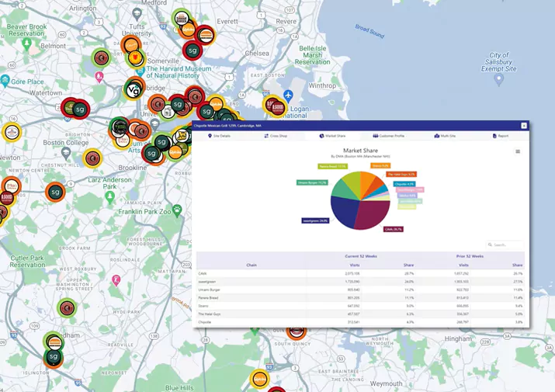Screen dimensions: 555x392
Task: Sort by Prior 52 Weeks Visits header
Action: click(463, 265)
